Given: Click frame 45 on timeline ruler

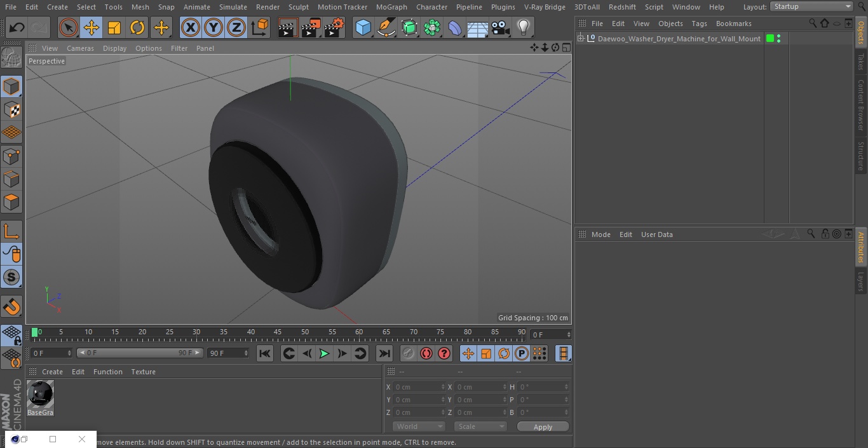Looking at the screenshot, I should pyautogui.click(x=278, y=332).
